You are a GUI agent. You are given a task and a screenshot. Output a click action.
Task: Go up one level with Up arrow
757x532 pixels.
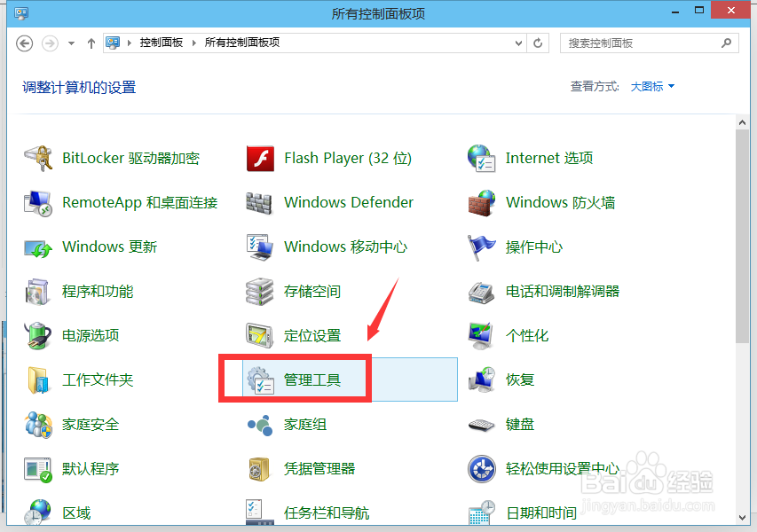[91, 43]
